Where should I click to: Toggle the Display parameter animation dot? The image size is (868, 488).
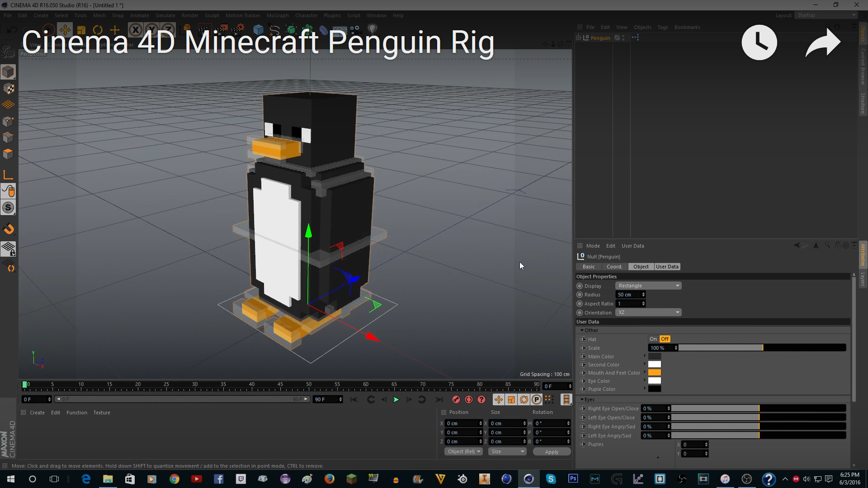(x=580, y=286)
